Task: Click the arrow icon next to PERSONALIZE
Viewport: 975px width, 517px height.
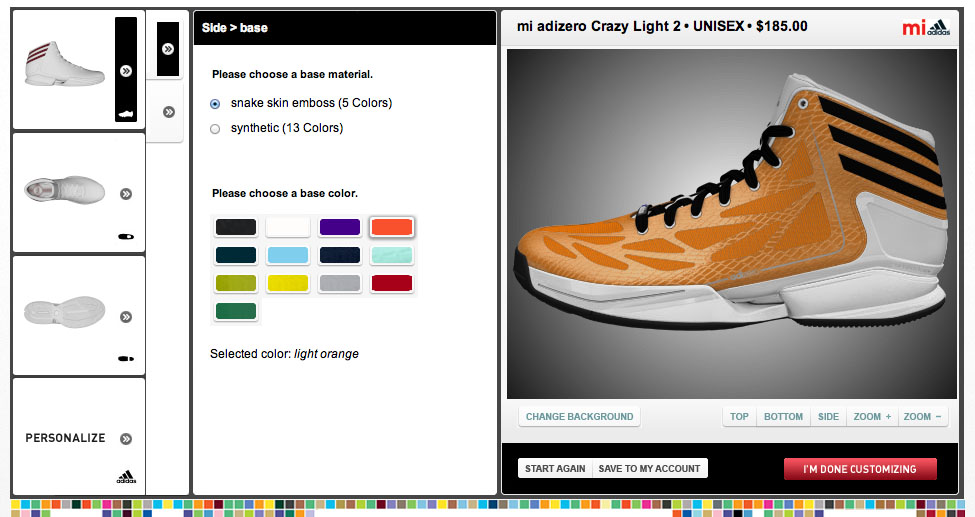Action: [x=126, y=439]
